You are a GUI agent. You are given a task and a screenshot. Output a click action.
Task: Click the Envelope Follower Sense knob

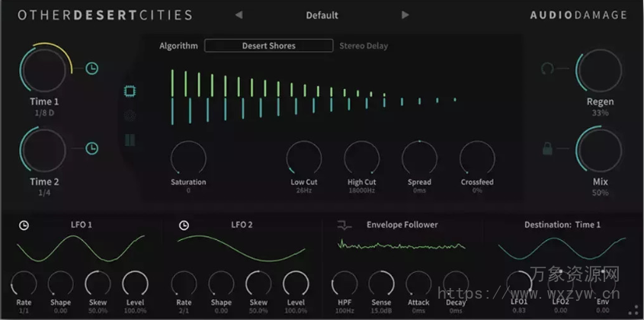382,283
